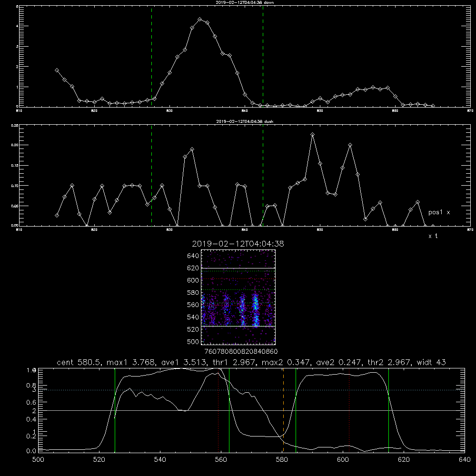Click the first data point of dawn curve
476x476 pixels.
coord(57,70)
